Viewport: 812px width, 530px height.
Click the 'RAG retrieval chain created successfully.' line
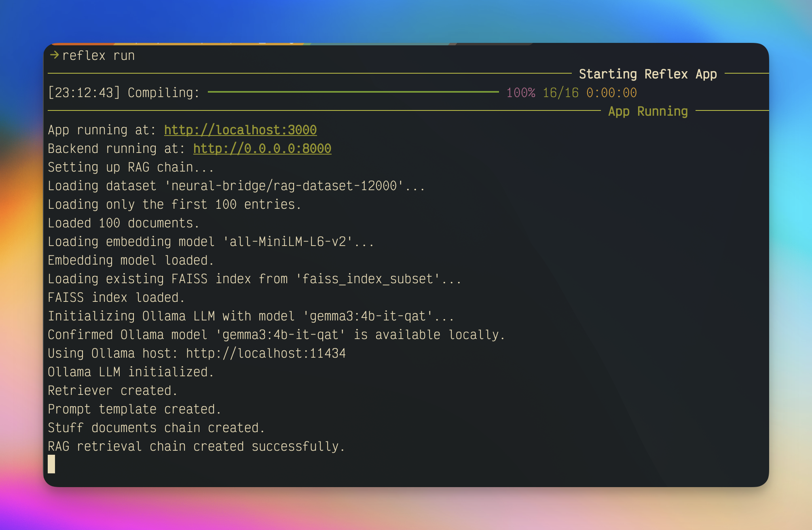(x=196, y=446)
